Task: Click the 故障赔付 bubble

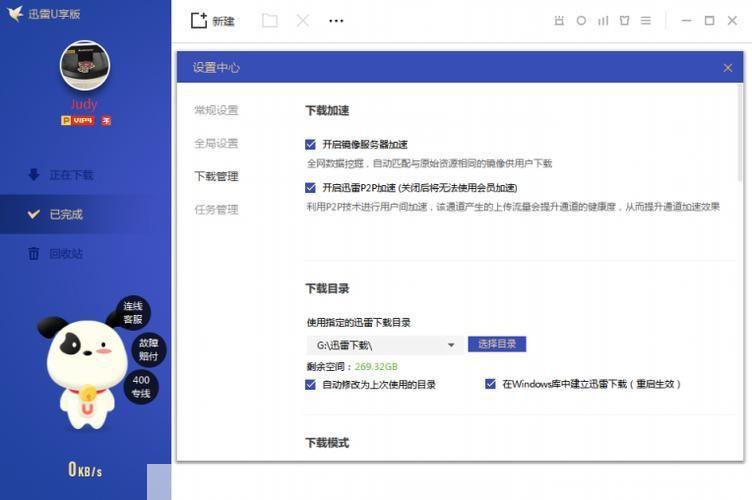Action: coord(148,349)
